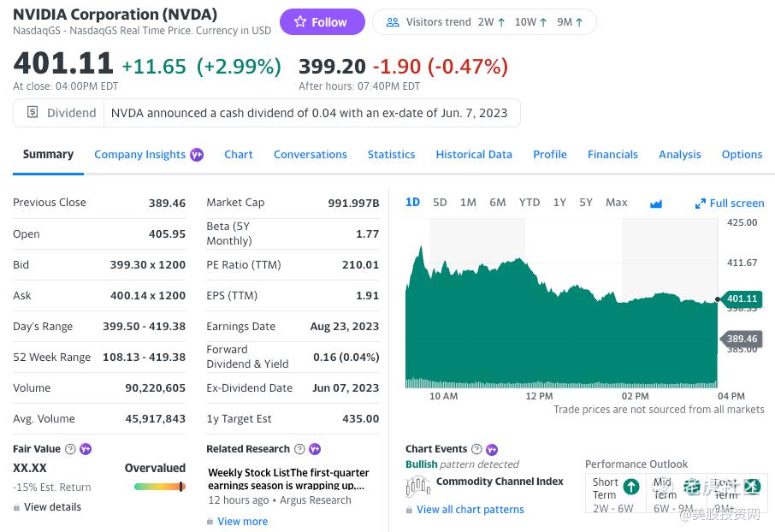Viewport: 775px width, 532px height.
Task: Click the Fair Value help question icon
Action: point(70,449)
